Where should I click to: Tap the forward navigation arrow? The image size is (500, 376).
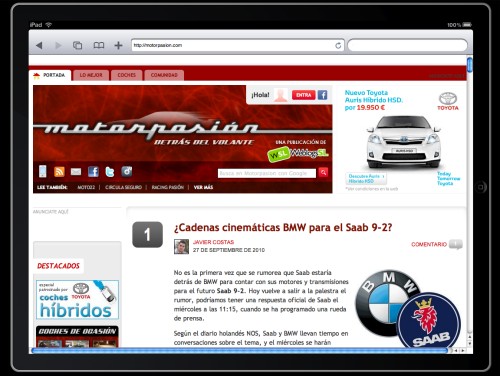pos(58,45)
